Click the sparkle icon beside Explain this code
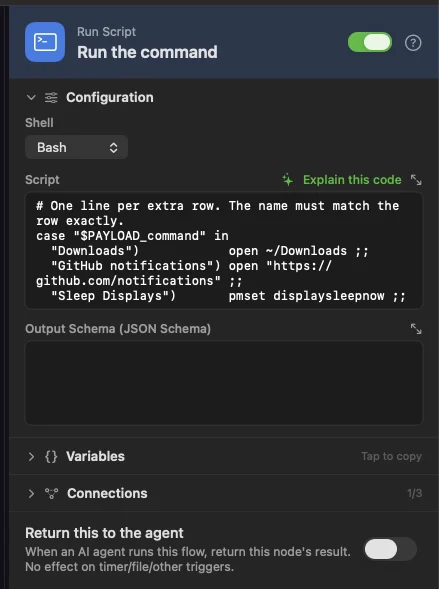This screenshot has width=439, height=589. coord(288,180)
